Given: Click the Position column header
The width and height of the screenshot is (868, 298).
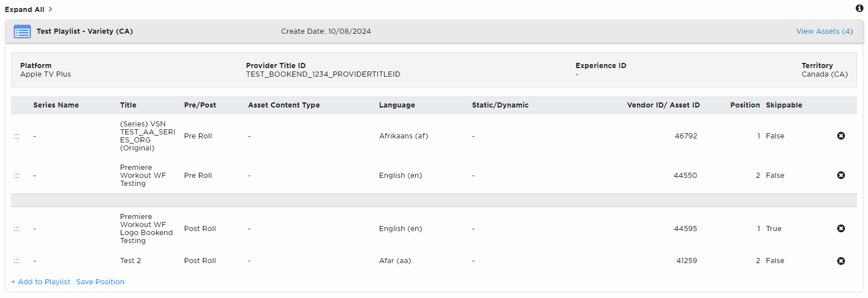Looking at the screenshot, I should [745, 105].
